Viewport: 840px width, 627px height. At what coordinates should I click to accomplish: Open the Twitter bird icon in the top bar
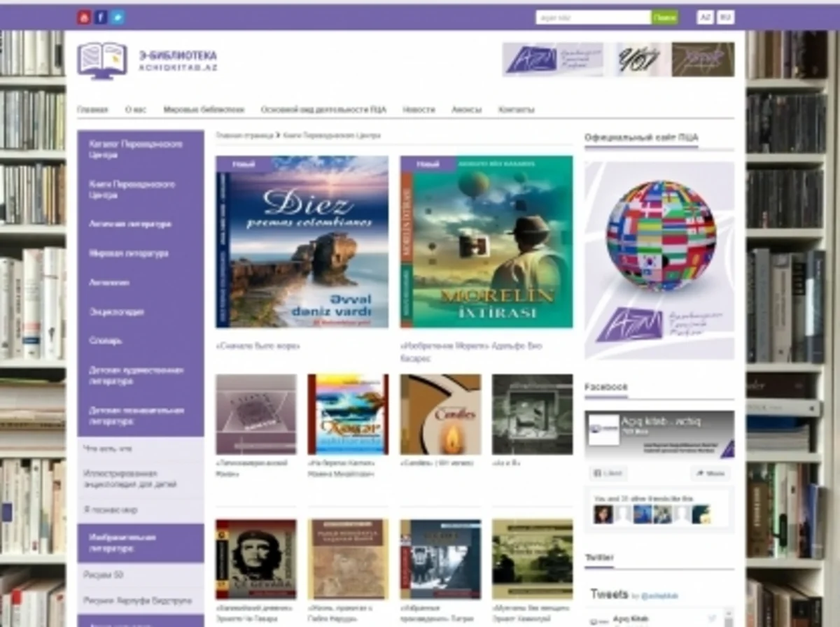[118, 17]
